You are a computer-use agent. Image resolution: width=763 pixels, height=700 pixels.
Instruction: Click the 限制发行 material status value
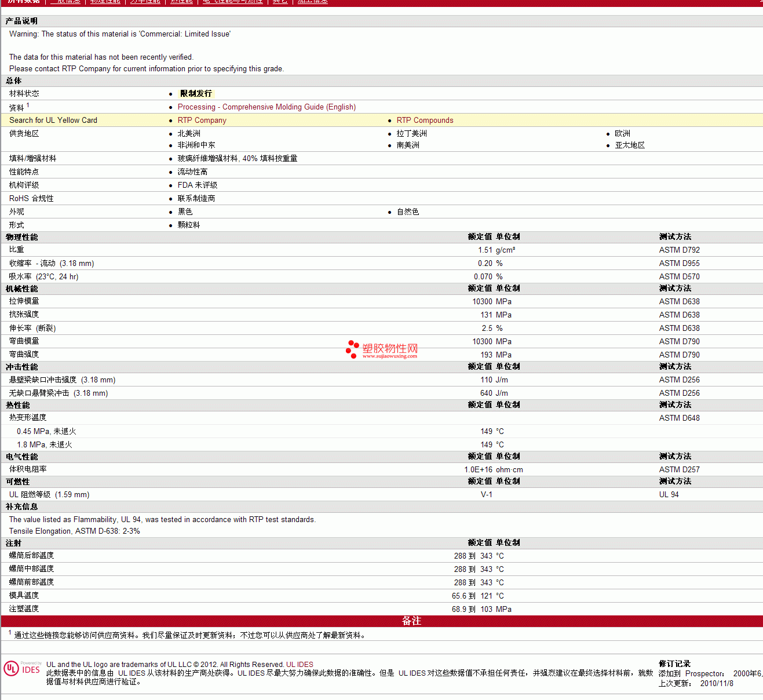click(196, 93)
